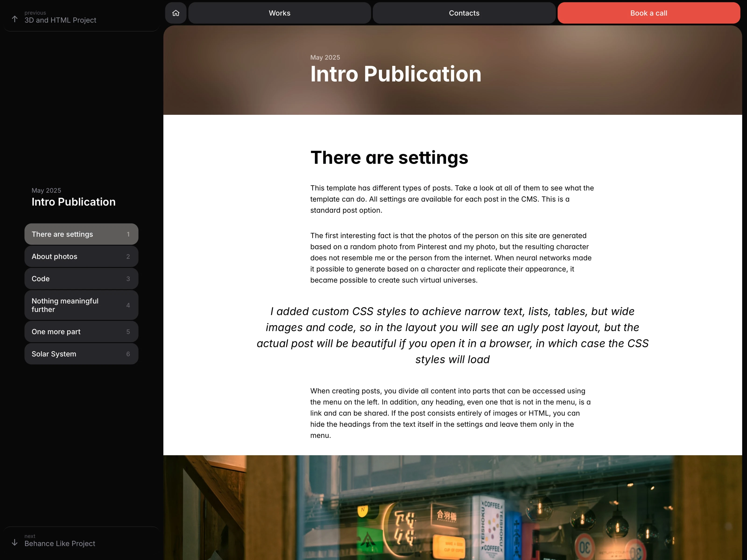Viewport: 747px width, 560px height.
Task: Click the home icon button
Action: pyautogui.click(x=176, y=13)
